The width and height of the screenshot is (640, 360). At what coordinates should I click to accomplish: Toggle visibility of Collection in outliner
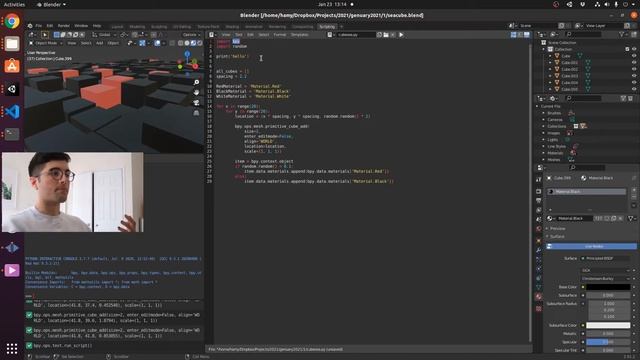pos(634,49)
